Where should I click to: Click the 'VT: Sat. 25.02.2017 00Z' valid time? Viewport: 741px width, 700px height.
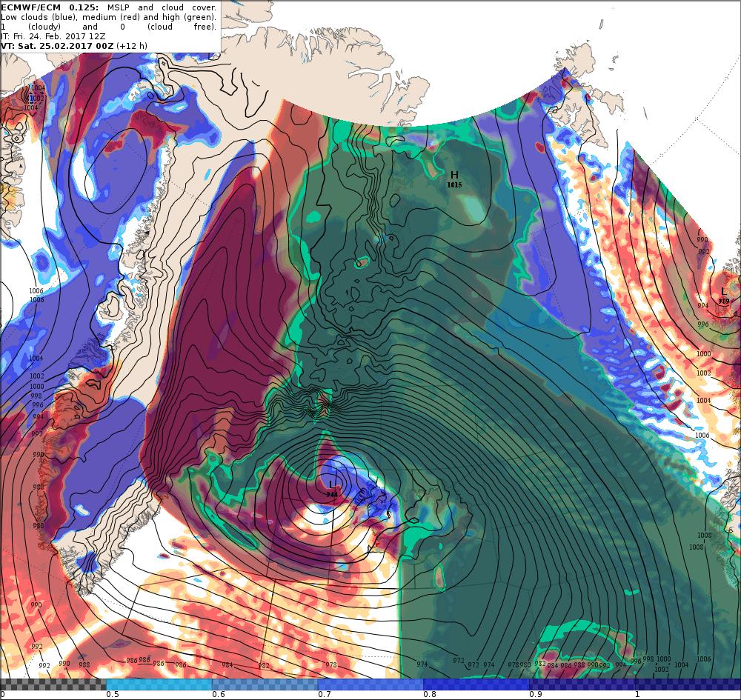click(57, 46)
